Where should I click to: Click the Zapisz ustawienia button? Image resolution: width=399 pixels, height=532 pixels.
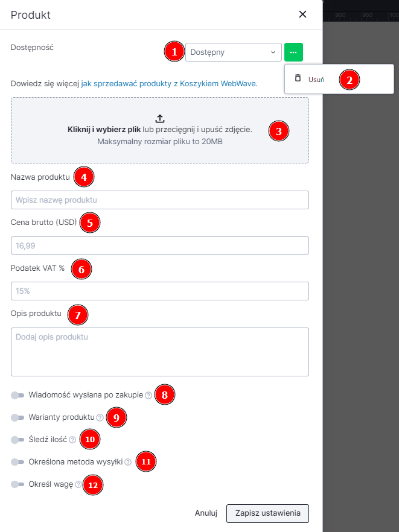[267, 513]
